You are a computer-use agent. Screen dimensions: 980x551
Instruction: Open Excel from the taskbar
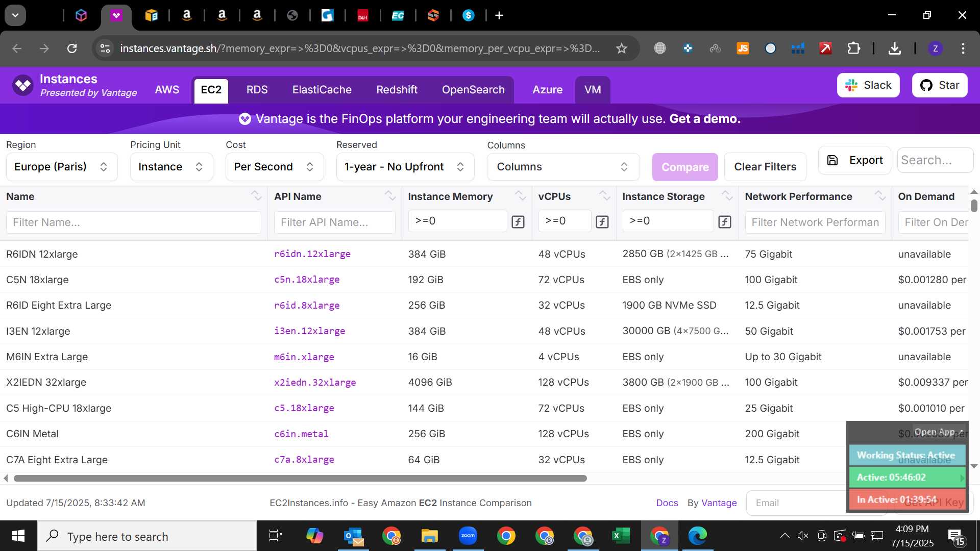click(x=621, y=536)
